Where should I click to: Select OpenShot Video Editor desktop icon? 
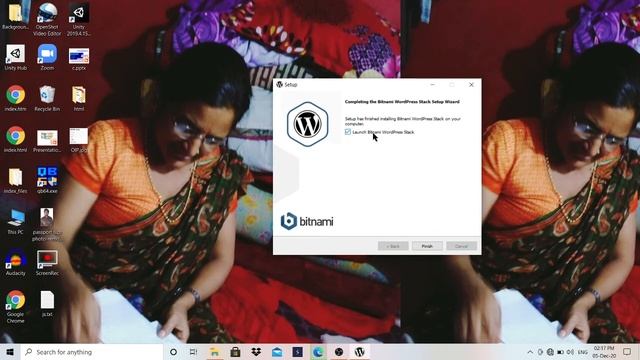(x=47, y=19)
